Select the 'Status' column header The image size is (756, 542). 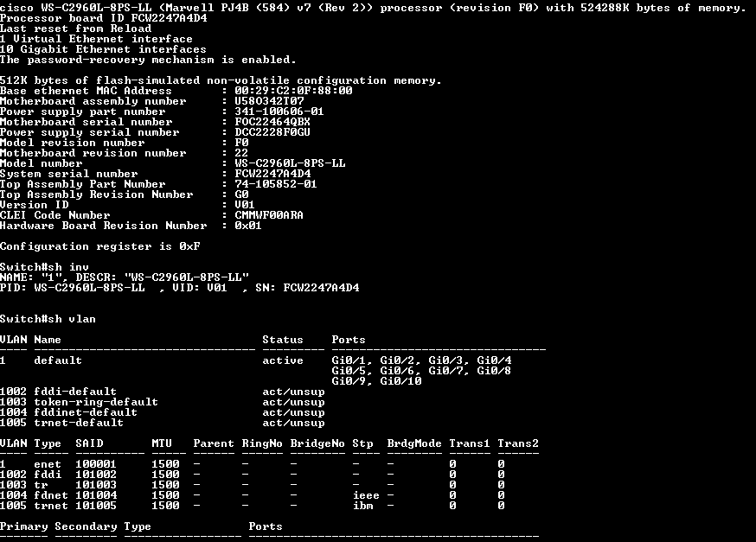pyautogui.click(x=283, y=340)
